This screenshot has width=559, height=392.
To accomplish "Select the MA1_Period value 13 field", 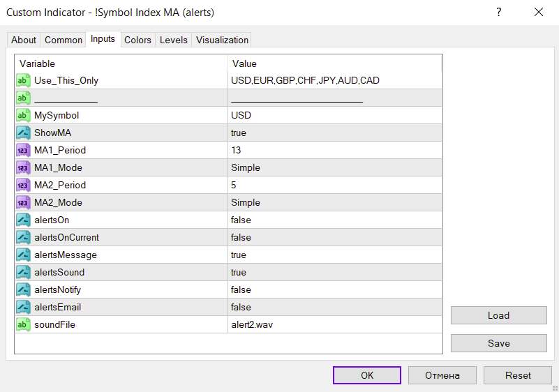I will tap(335, 150).
